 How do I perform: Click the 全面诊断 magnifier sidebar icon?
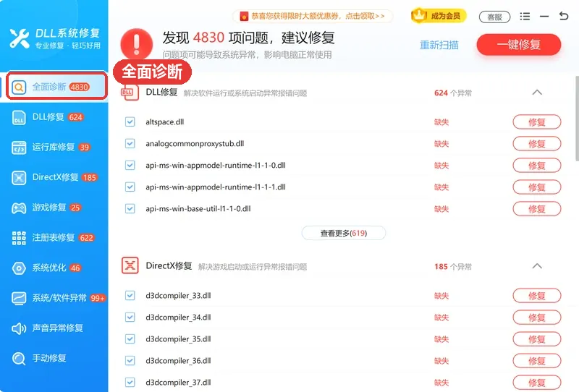point(19,87)
